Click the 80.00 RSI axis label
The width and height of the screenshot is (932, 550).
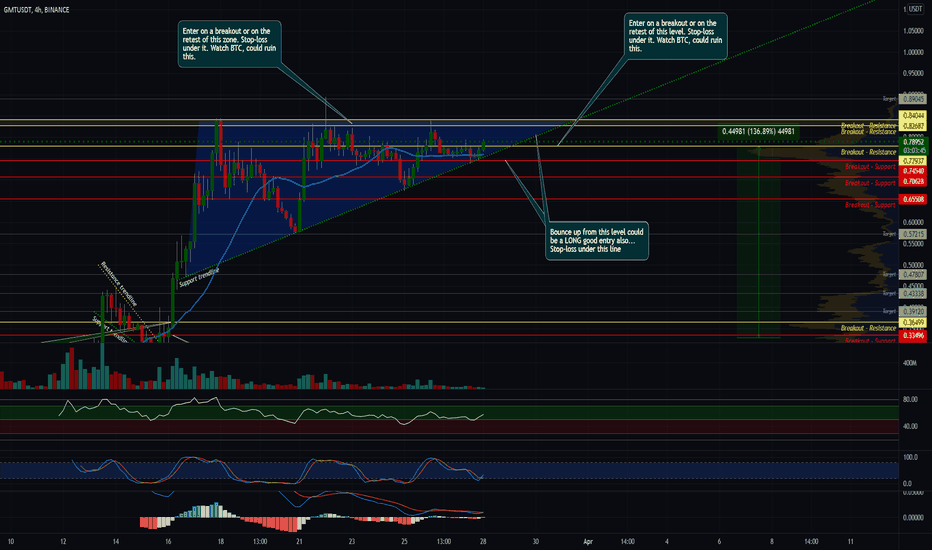point(910,400)
